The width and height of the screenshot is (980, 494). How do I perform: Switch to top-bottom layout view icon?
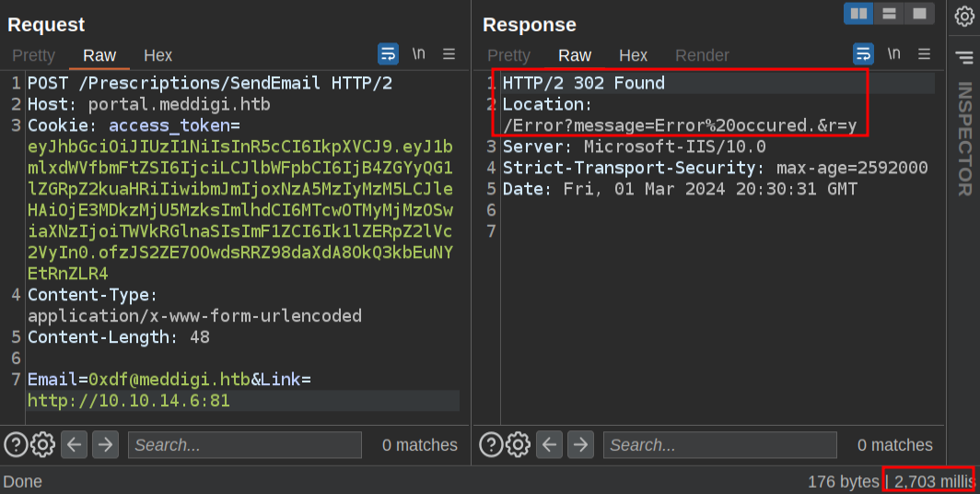(x=889, y=14)
